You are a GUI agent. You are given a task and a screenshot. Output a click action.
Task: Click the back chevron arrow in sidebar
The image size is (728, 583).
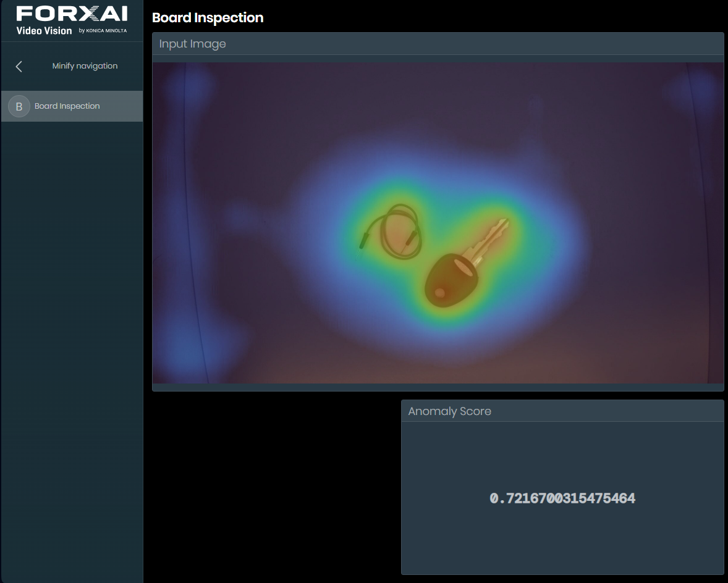coord(19,66)
